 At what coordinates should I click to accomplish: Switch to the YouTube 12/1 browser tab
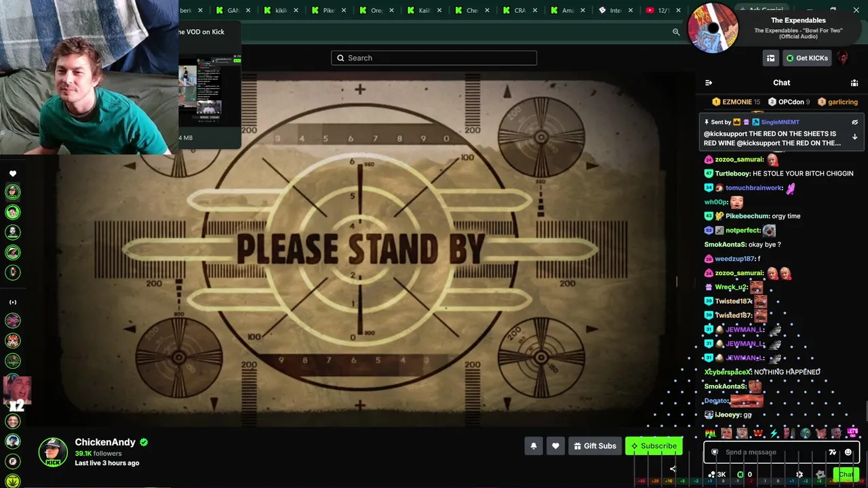click(x=663, y=10)
